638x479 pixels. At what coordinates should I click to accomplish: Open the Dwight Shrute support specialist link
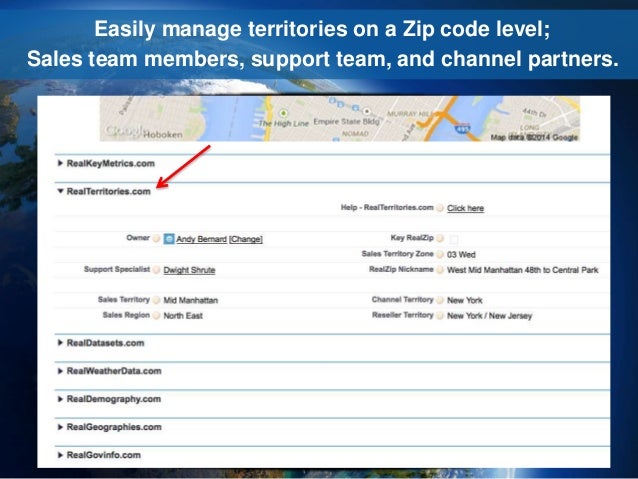tap(189, 270)
